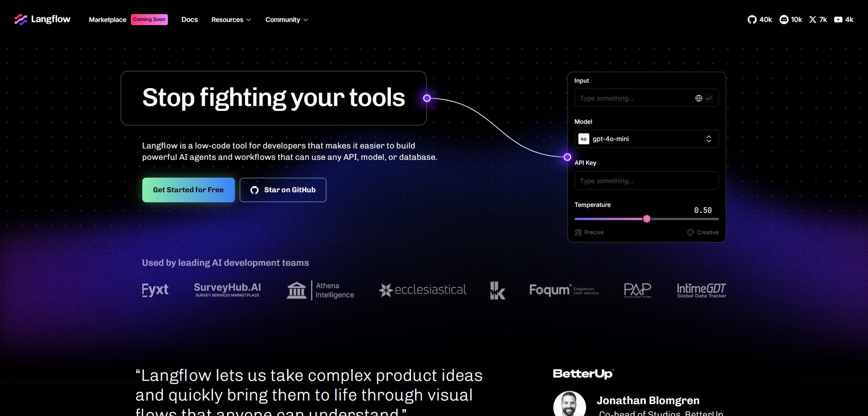Viewport: 868px width, 416px height.
Task: Click the Athena Intelligence logo
Action: tap(320, 290)
